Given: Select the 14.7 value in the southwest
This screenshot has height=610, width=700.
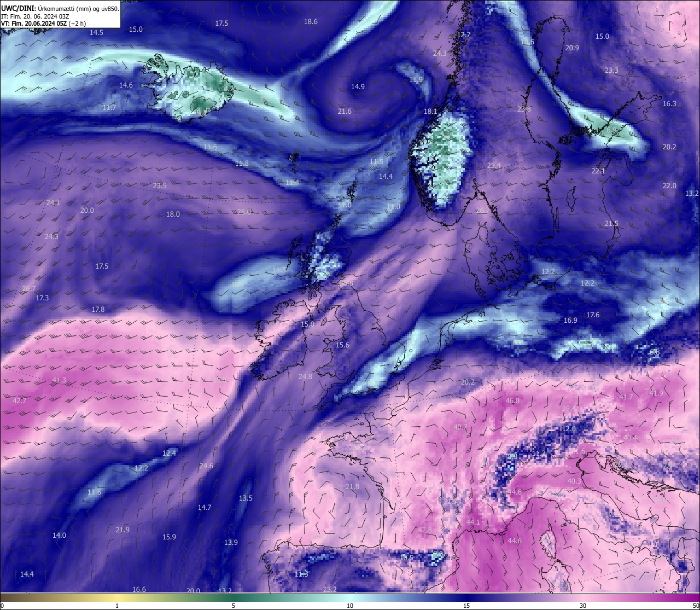Looking at the screenshot, I should tap(205, 508).
